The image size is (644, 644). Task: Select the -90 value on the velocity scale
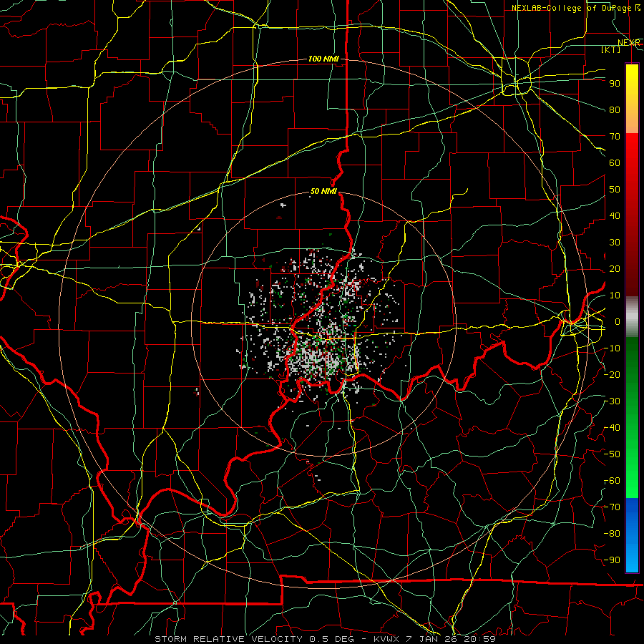[x=613, y=560]
